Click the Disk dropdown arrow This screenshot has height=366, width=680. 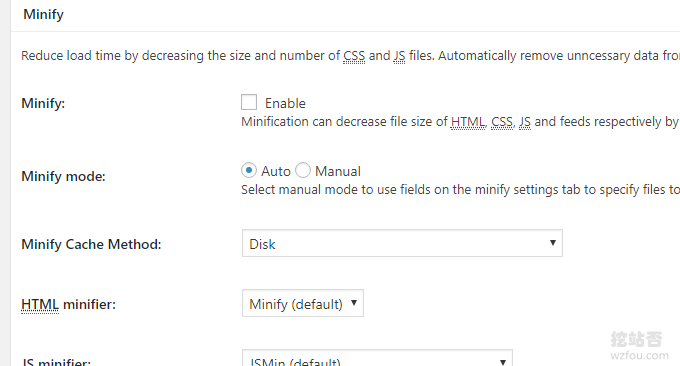pos(552,243)
